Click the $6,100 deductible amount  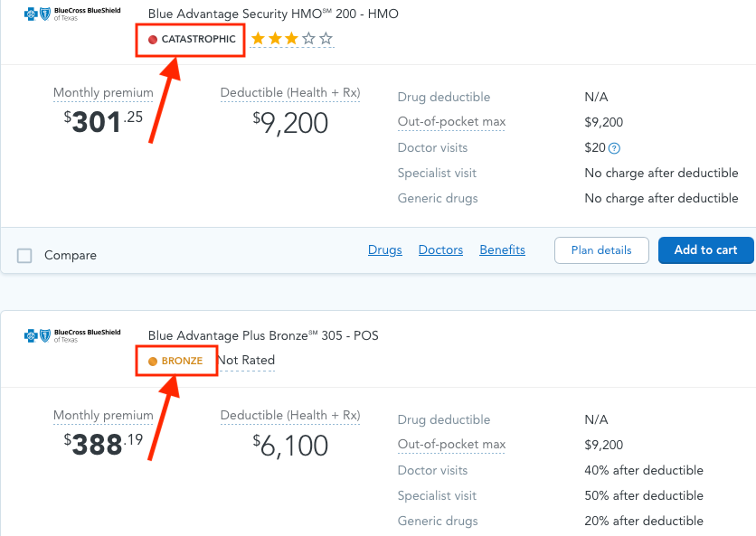tap(290, 446)
